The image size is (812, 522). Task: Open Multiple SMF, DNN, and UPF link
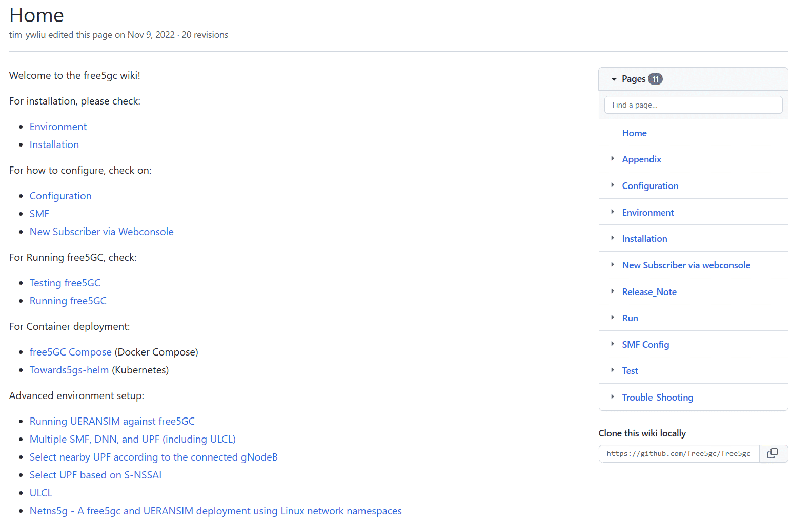pos(133,439)
